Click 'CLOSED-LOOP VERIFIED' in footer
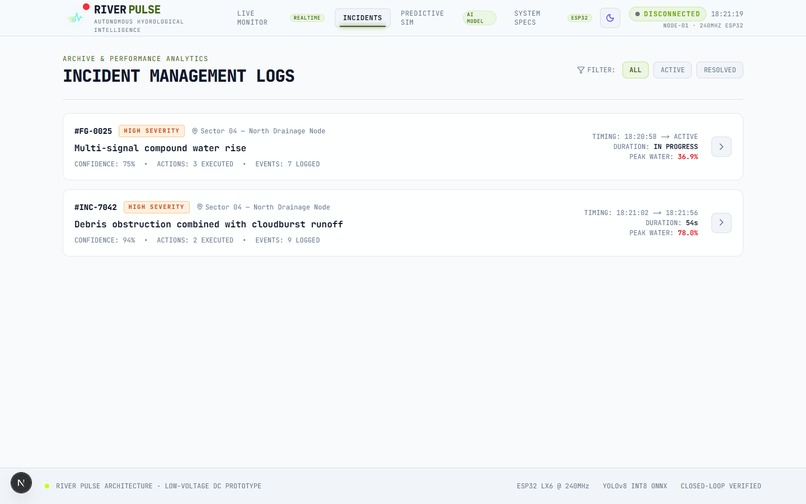This screenshot has height=504, width=806. click(721, 486)
